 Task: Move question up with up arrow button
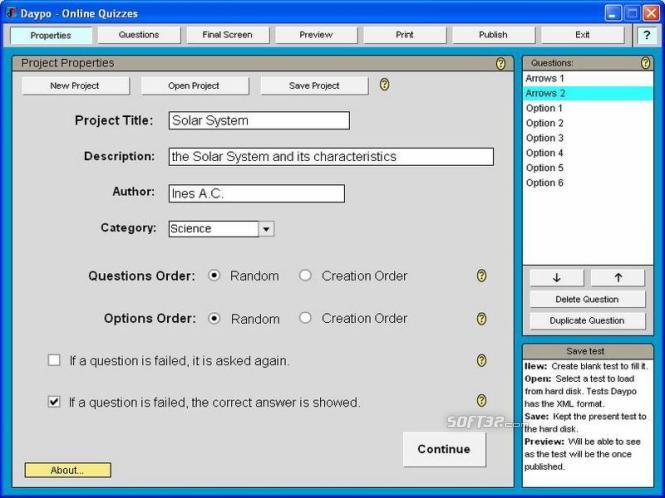(618, 278)
